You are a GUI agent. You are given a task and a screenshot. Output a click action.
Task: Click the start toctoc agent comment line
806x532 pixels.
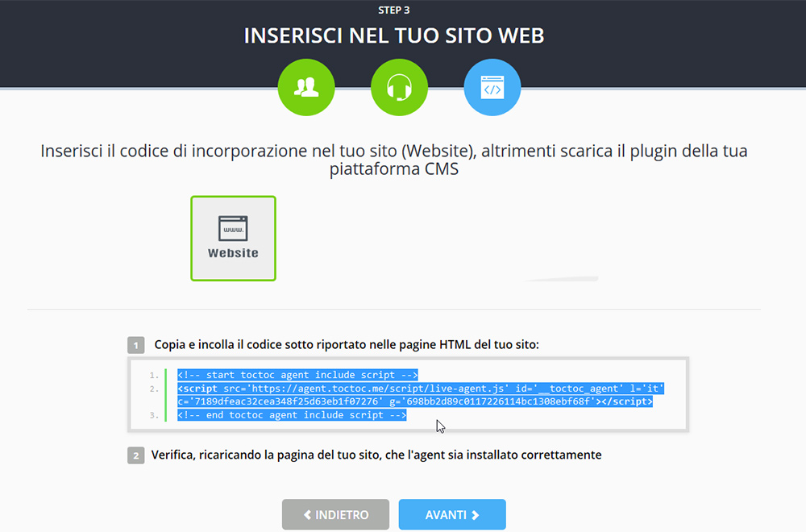[x=297, y=375]
